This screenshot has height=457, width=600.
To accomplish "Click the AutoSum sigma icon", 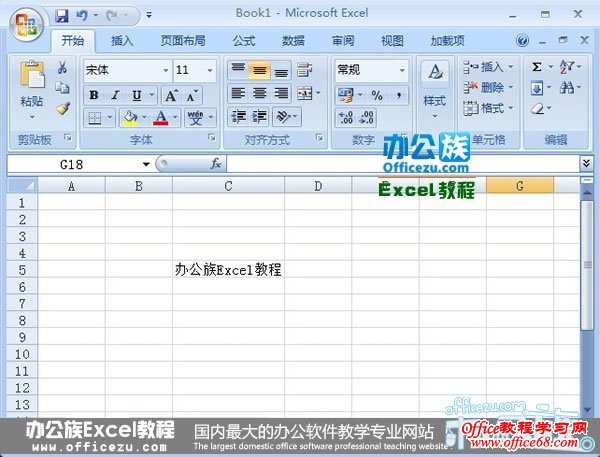I will click(x=537, y=67).
